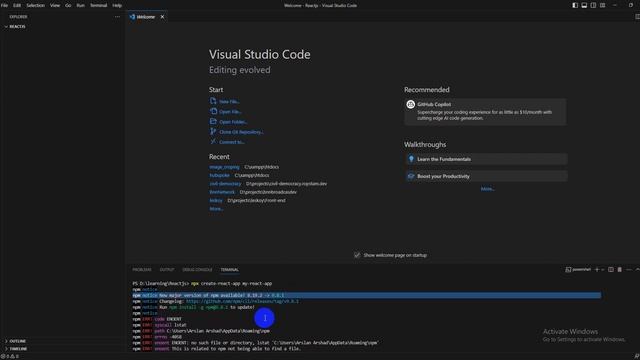Image resolution: width=640 pixels, height=360 pixels.
Task: Select the TERMINAL panel tab
Action: tap(229, 270)
